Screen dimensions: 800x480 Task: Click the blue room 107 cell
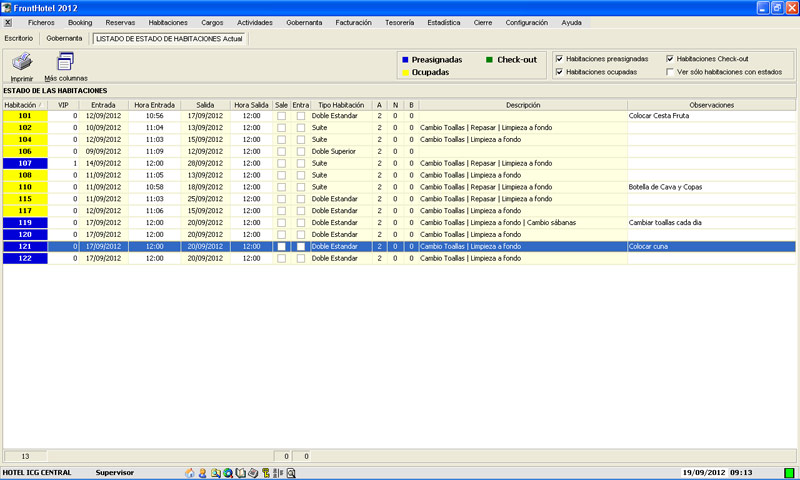click(x=25, y=163)
